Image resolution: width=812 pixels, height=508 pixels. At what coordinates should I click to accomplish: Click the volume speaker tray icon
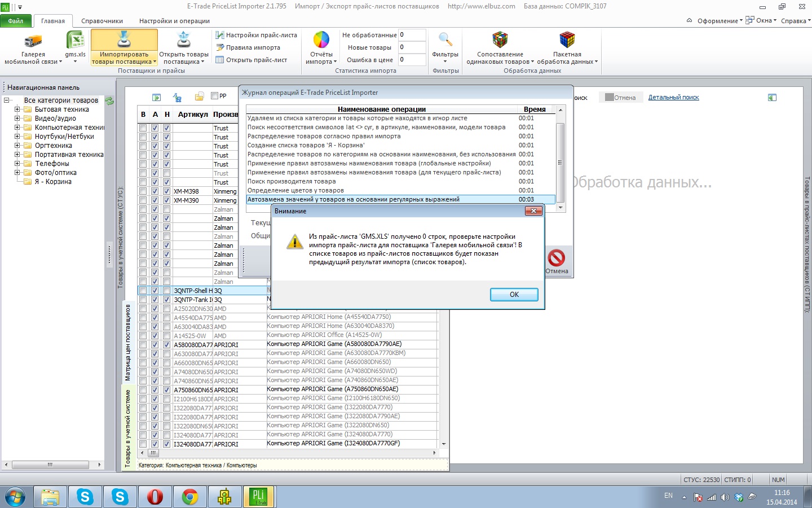click(725, 497)
